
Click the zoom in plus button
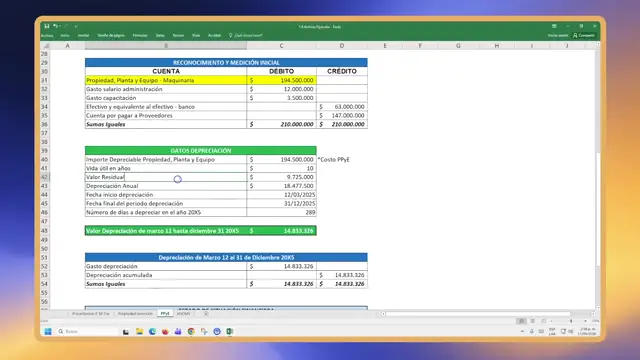point(585,321)
